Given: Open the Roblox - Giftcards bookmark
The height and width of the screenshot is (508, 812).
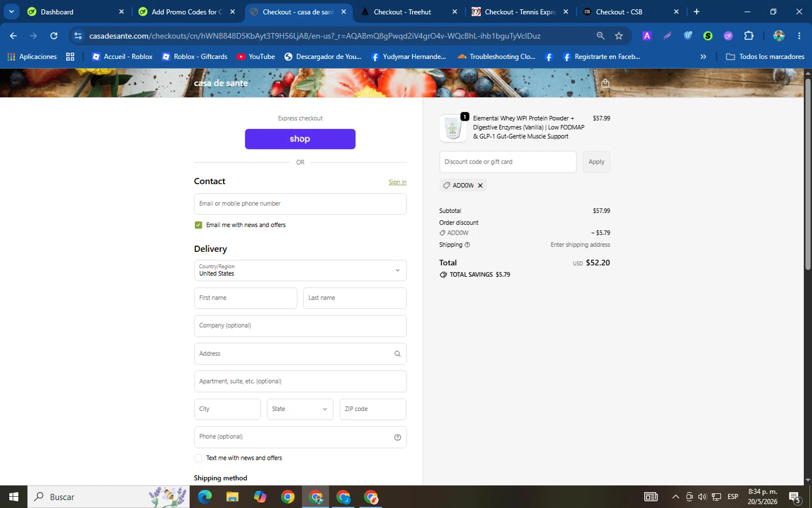Looking at the screenshot, I should coord(194,56).
